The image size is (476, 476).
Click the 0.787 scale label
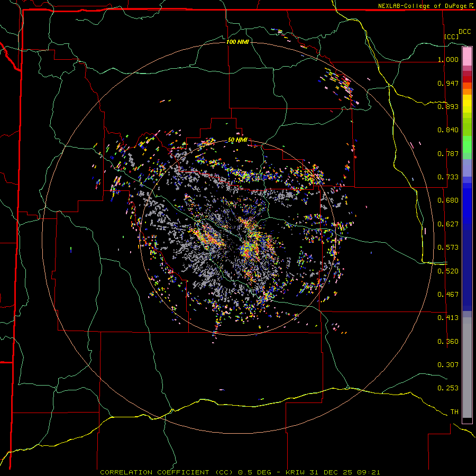pyautogui.click(x=448, y=153)
